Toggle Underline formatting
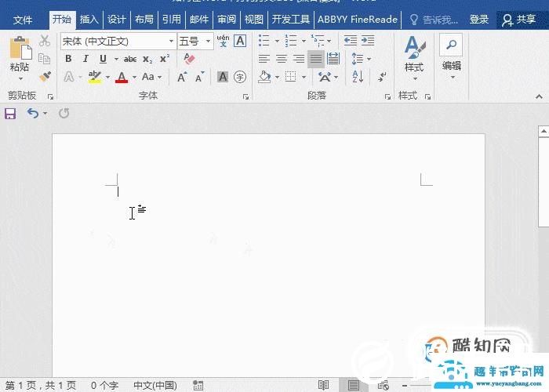 click(103, 59)
